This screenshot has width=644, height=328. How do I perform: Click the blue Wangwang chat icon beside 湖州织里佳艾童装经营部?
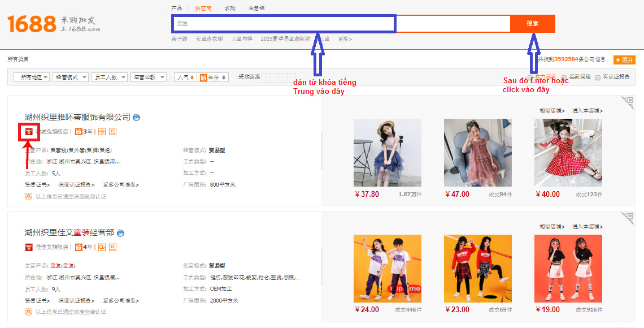(x=120, y=233)
